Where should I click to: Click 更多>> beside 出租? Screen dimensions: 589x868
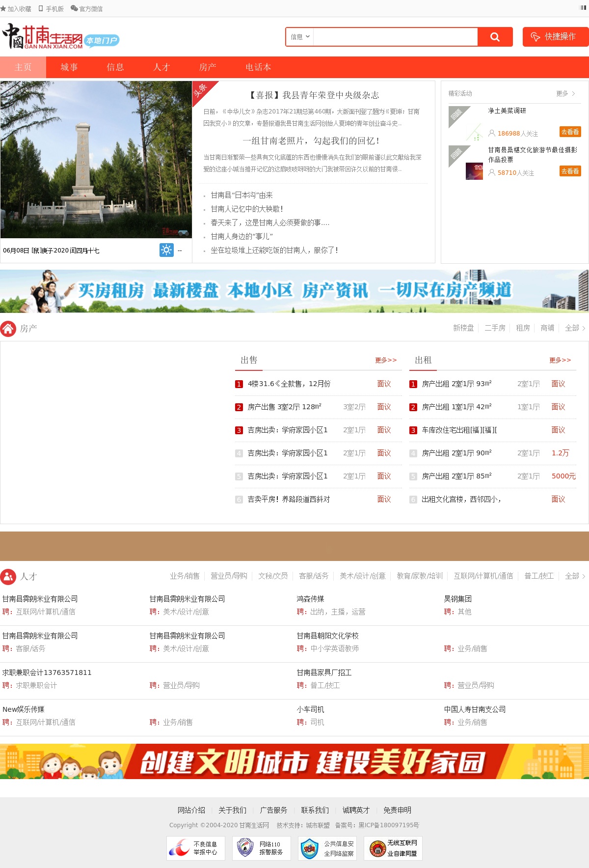560,360
